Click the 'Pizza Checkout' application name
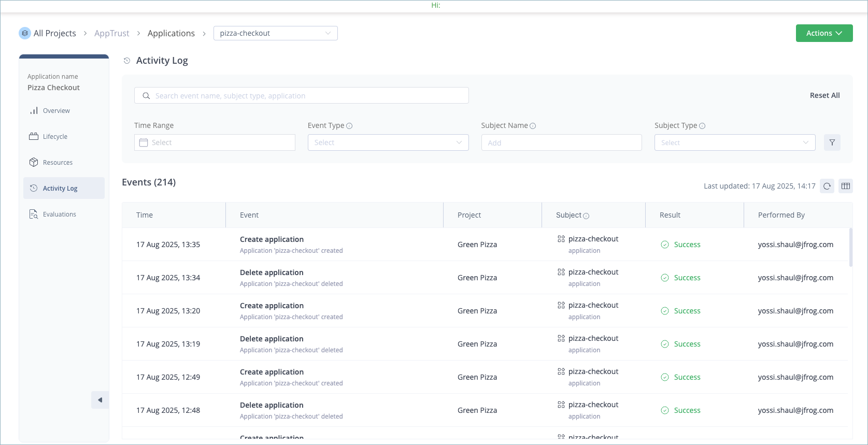The height and width of the screenshot is (445, 868). click(x=53, y=88)
